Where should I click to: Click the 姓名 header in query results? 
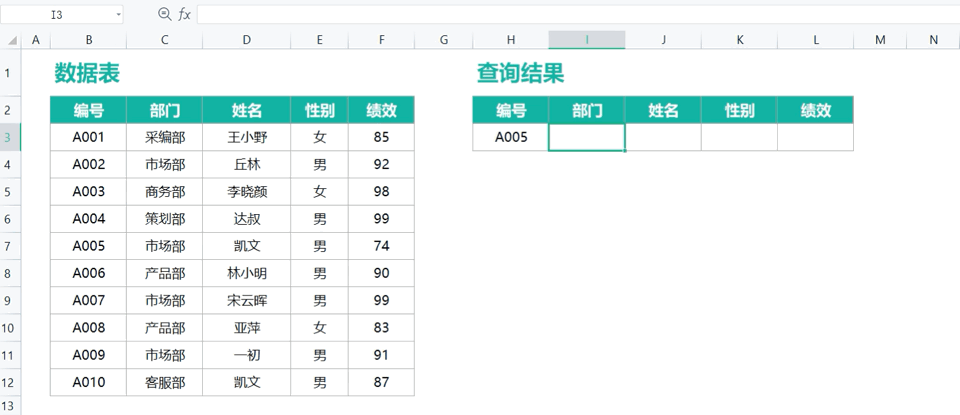click(663, 110)
